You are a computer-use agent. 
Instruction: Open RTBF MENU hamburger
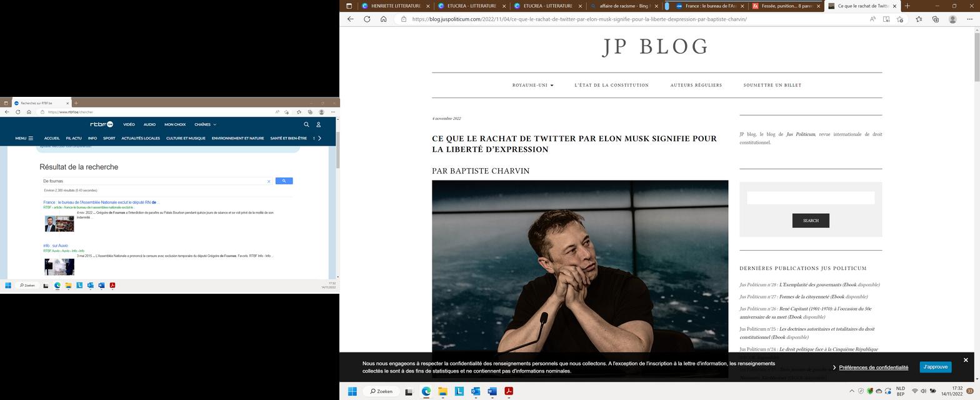click(x=24, y=138)
